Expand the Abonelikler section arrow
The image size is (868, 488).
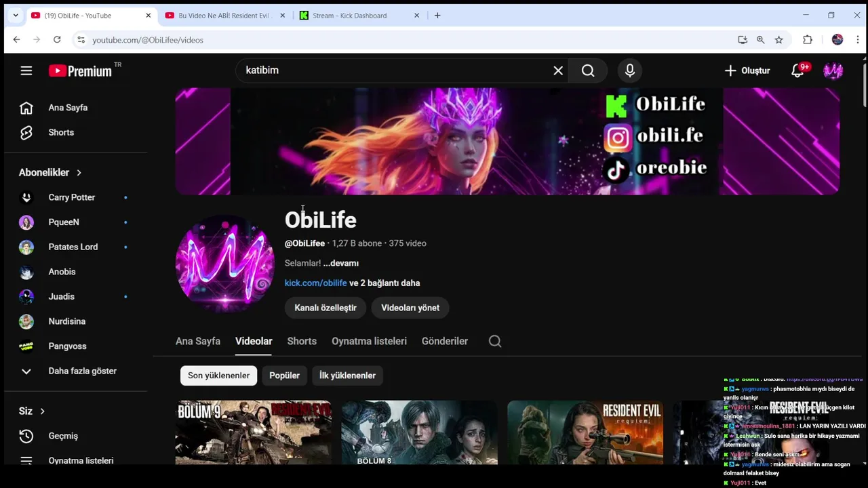click(x=79, y=173)
